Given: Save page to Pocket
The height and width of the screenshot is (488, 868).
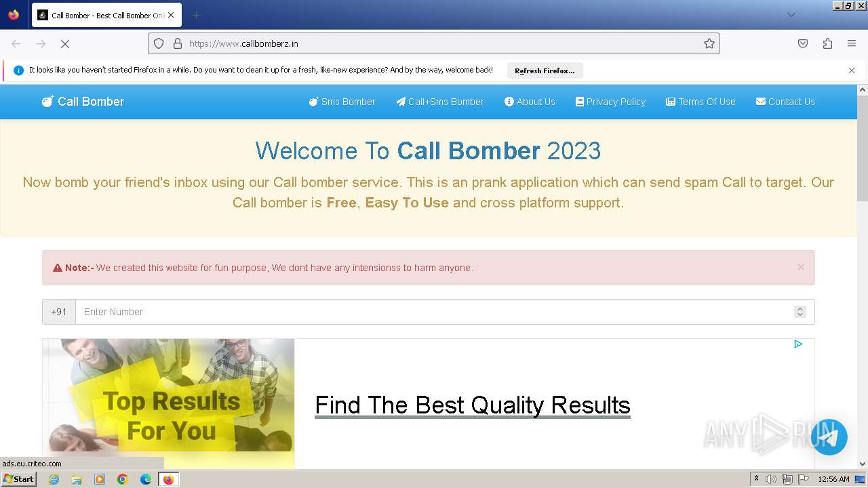Looking at the screenshot, I should tap(803, 43).
